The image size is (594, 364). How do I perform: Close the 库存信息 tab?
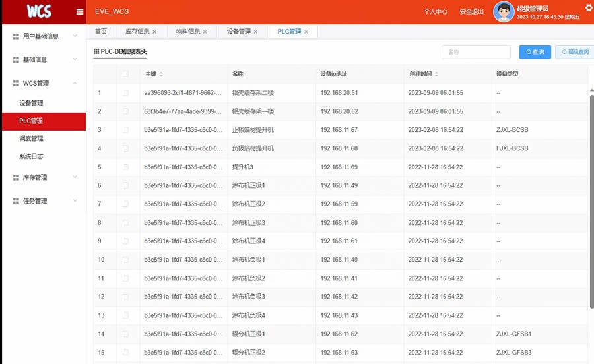(154, 32)
